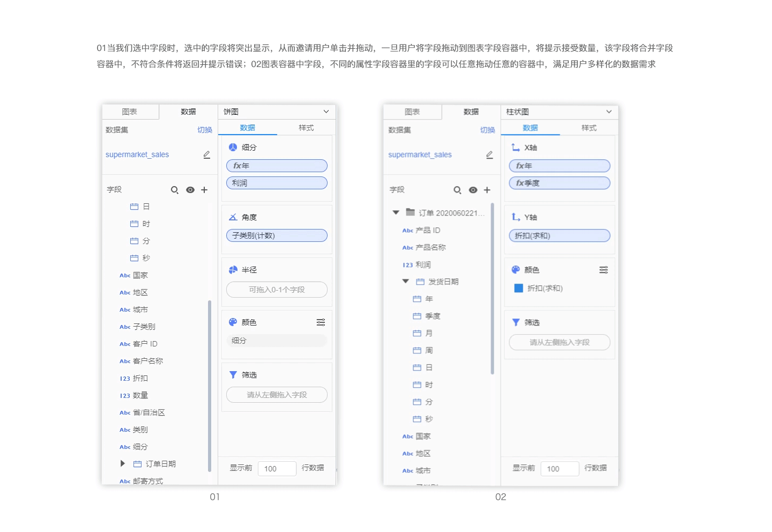Click the search magnifier in right fields panel

tap(457, 190)
